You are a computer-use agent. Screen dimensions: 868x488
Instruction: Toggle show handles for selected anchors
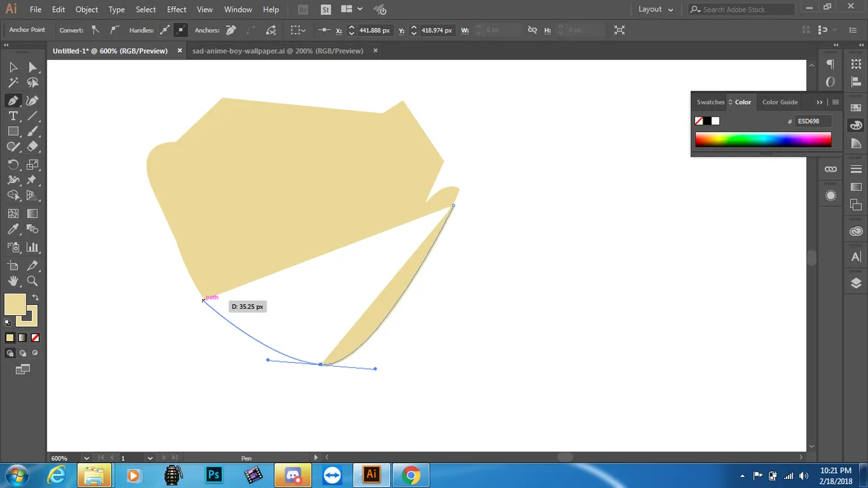[x=164, y=30]
